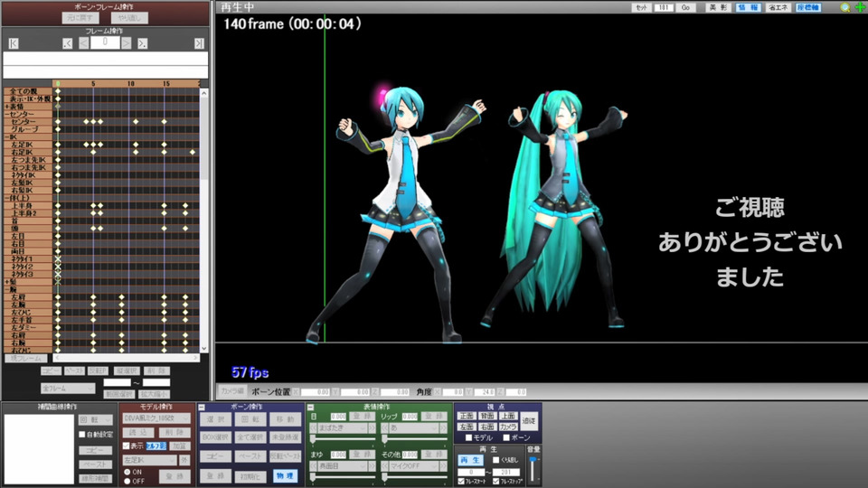Minimize the bone operation panel
Viewport: 868px width, 488px height.
(x=202, y=408)
